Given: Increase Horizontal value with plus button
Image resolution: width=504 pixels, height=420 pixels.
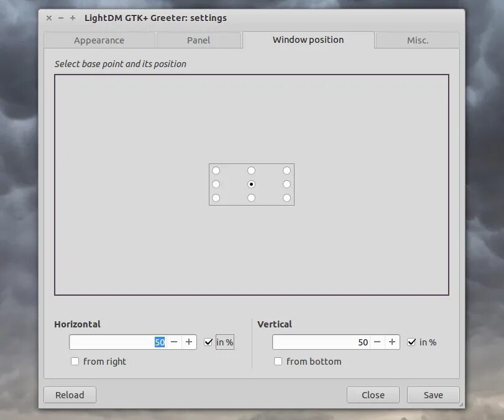Looking at the screenshot, I should click(x=189, y=342).
